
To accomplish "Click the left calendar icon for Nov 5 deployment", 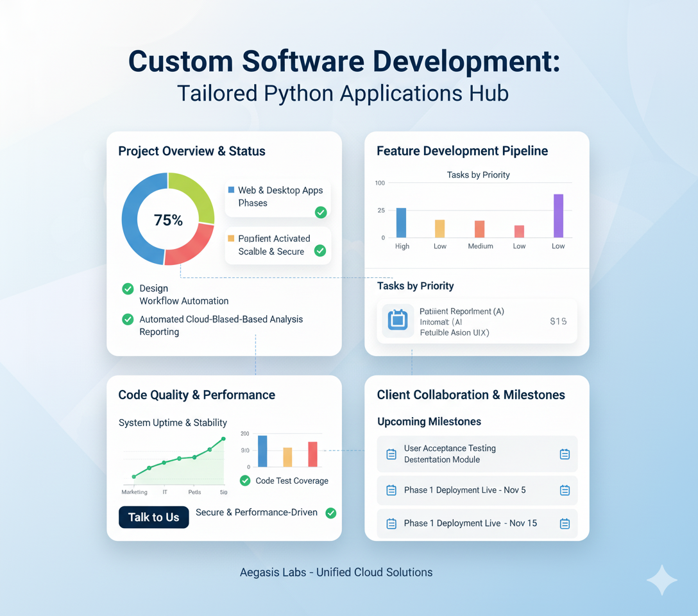I will (x=391, y=490).
